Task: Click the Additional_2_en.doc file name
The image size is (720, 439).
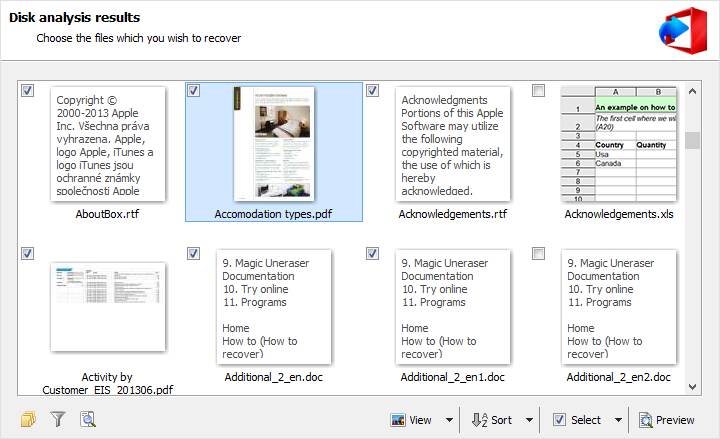Action: click(274, 377)
